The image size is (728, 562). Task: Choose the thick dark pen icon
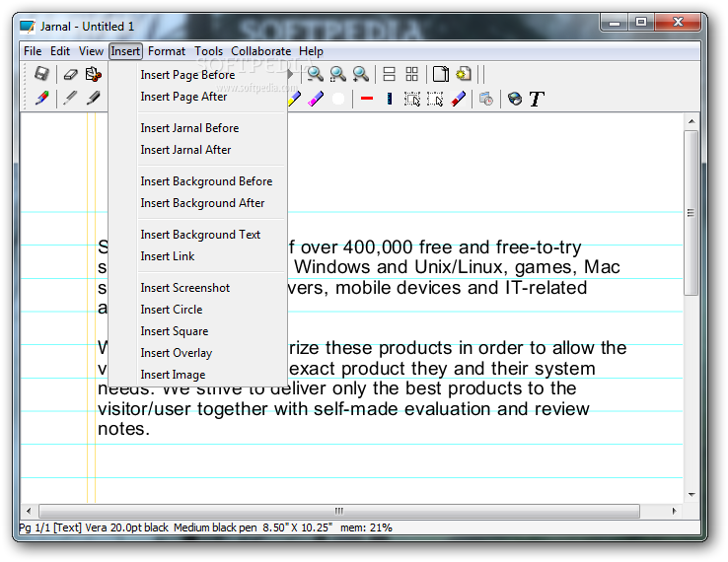pos(94,99)
